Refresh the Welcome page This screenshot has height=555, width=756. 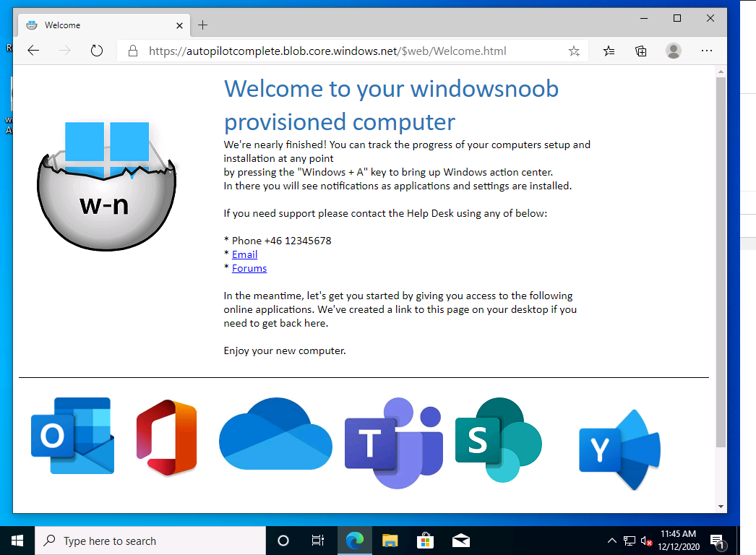coord(97,51)
